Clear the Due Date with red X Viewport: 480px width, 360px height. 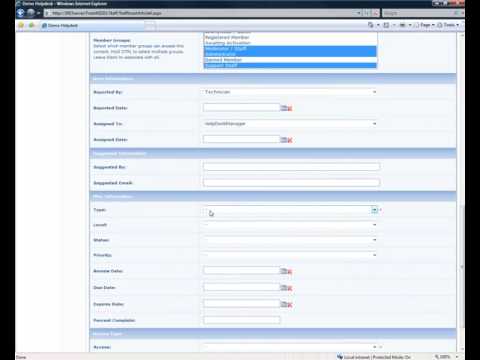click(290, 288)
